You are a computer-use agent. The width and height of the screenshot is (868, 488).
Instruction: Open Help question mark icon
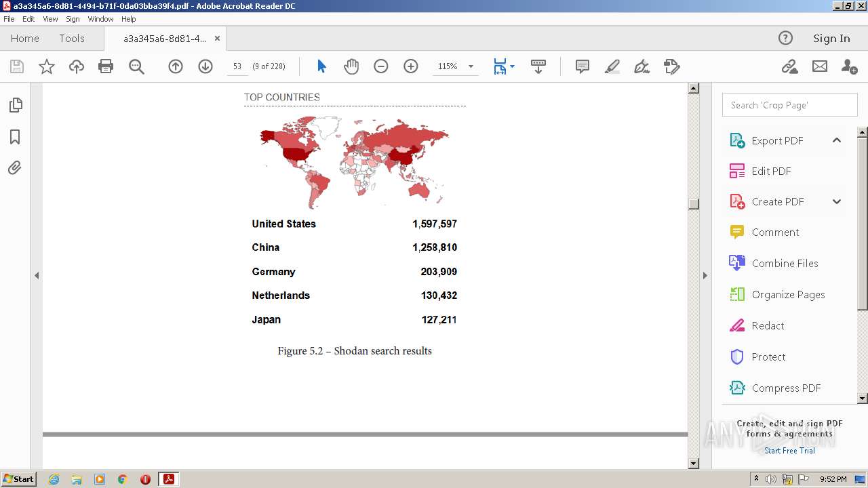click(785, 38)
